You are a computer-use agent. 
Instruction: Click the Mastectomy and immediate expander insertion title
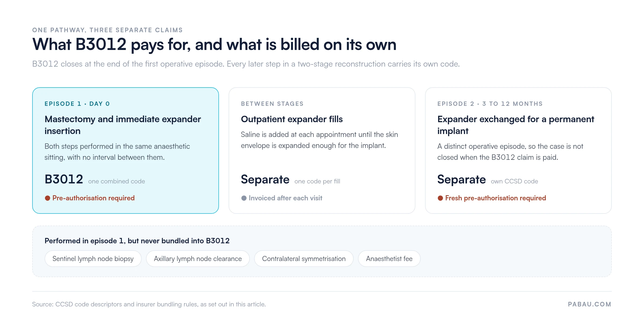pyautogui.click(x=123, y=125)
